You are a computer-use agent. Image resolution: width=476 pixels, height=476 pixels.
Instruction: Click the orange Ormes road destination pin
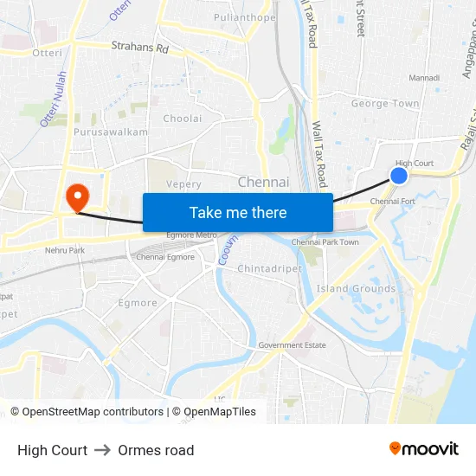78,198
